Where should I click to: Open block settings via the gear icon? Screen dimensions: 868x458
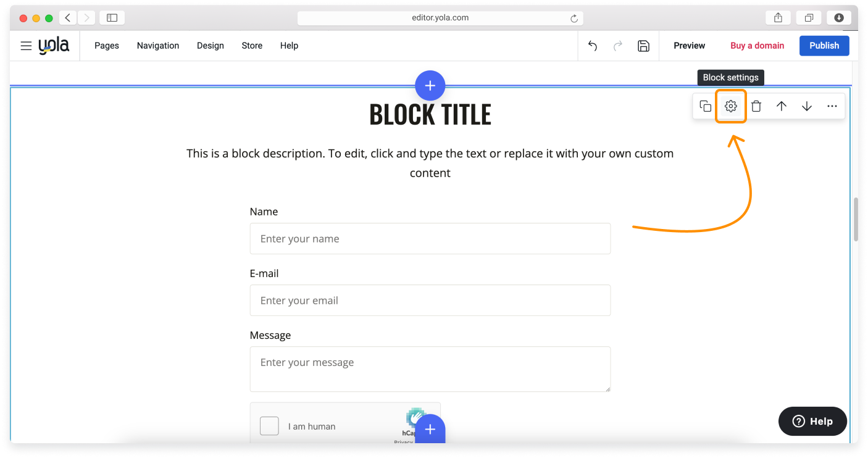pos(731,106)
